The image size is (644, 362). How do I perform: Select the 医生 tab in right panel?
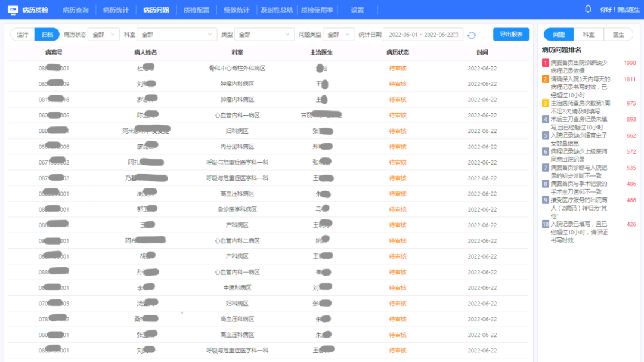(x=618, y=34)
